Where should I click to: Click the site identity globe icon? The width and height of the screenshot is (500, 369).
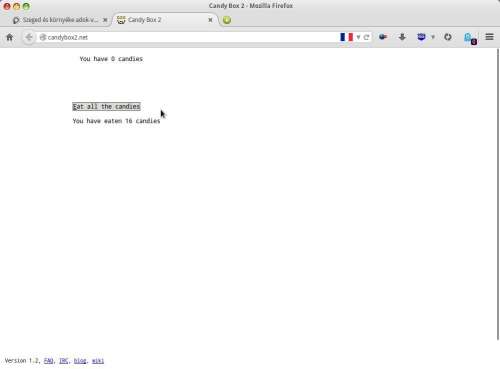pos(43,37)
